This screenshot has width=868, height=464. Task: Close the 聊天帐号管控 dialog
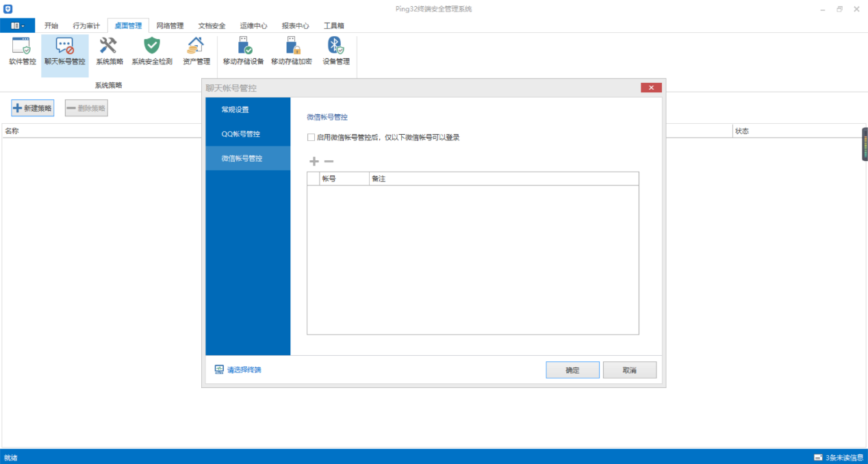[x=651, y=88]
